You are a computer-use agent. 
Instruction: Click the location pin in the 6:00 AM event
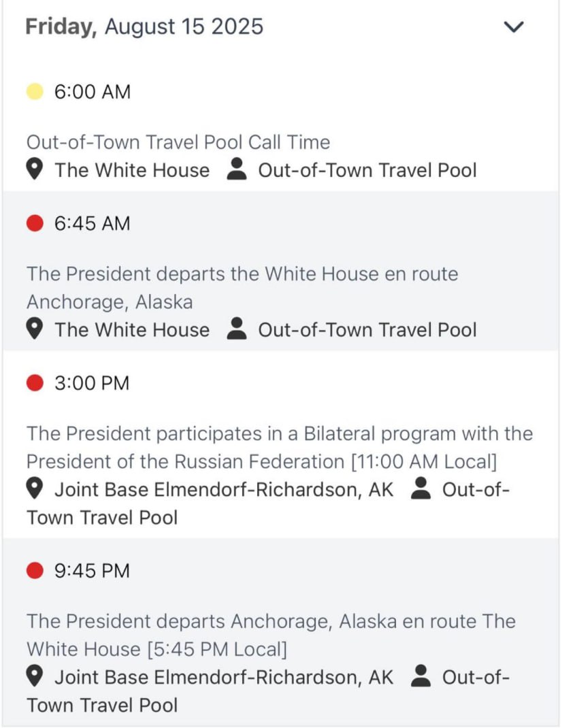pos(35,170)
